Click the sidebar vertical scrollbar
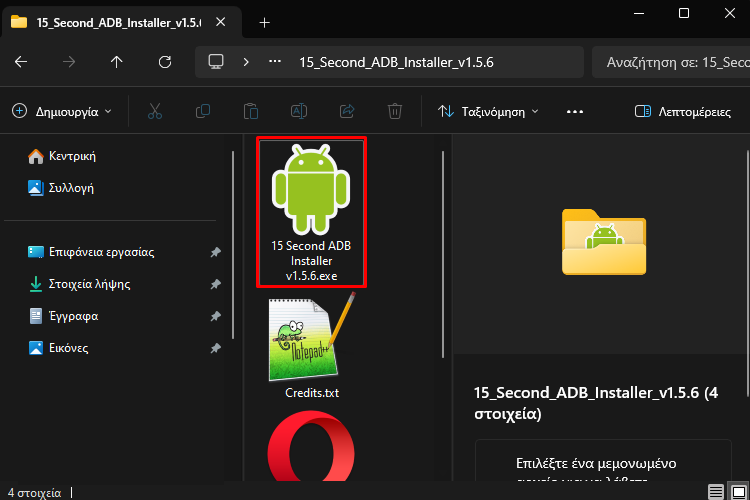Viewport: 750px width, 500px height. (x=233, y=245)
